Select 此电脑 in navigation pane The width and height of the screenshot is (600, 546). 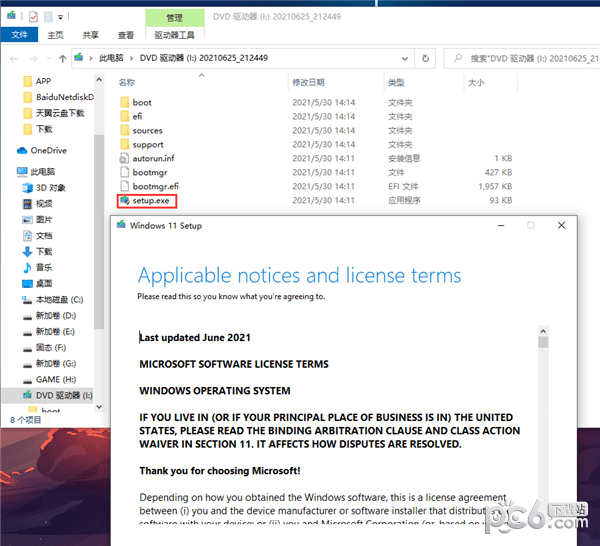pyautogui.click(x=36, y=172)
